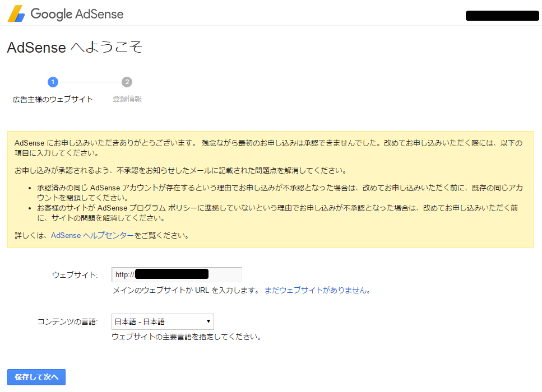Viewport: 542px width, 392px height.
Task: Open the コンテンツの言語 dropdown
Action: (163, 321)
